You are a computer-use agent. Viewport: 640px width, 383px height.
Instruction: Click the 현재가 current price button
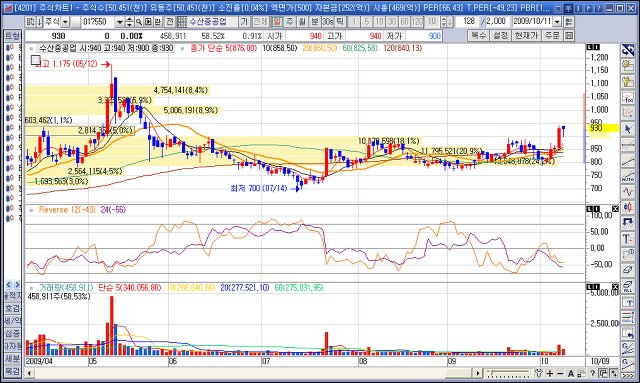tap(527, 36)
